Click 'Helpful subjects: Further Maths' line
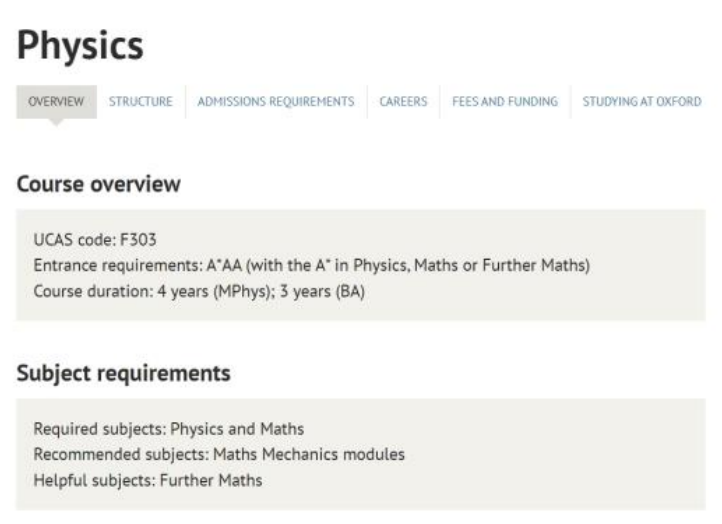Viewport: 722px width, 524px height. [147, 480]
